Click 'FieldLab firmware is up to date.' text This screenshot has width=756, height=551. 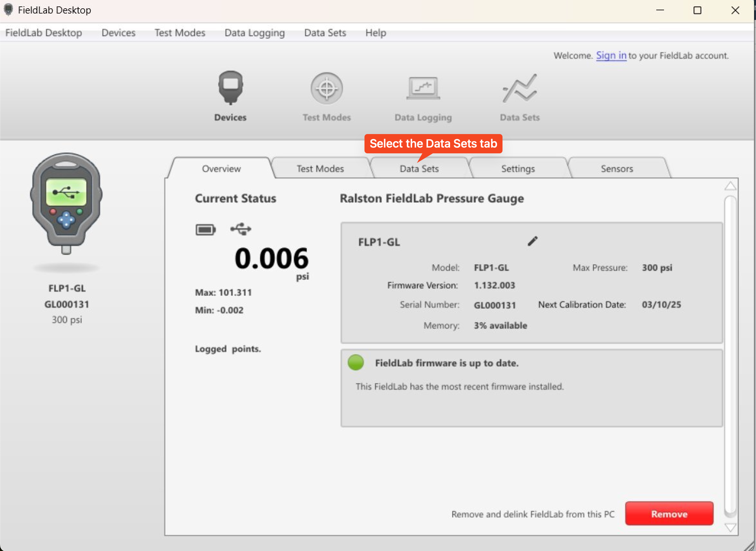point(447,363)
